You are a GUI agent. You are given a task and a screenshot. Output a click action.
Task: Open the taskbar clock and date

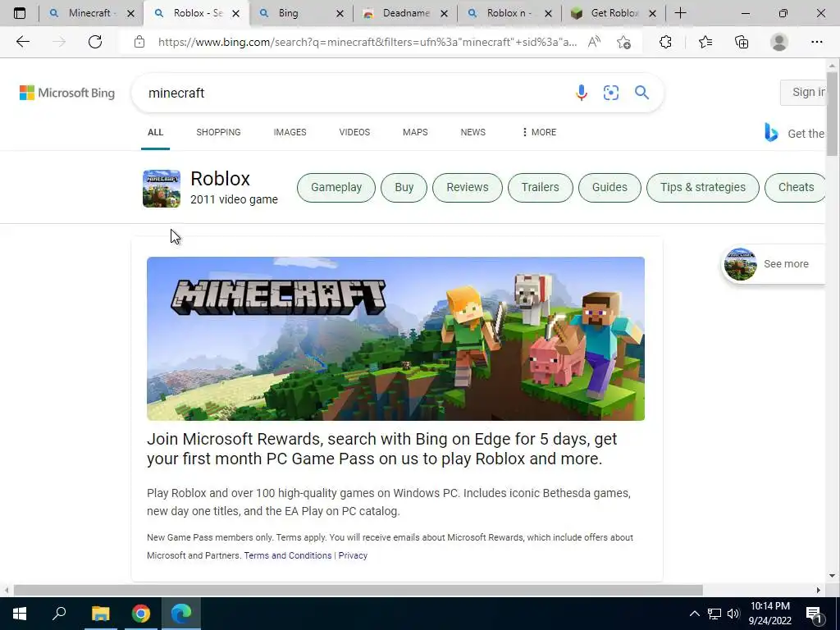click(769, 614)
